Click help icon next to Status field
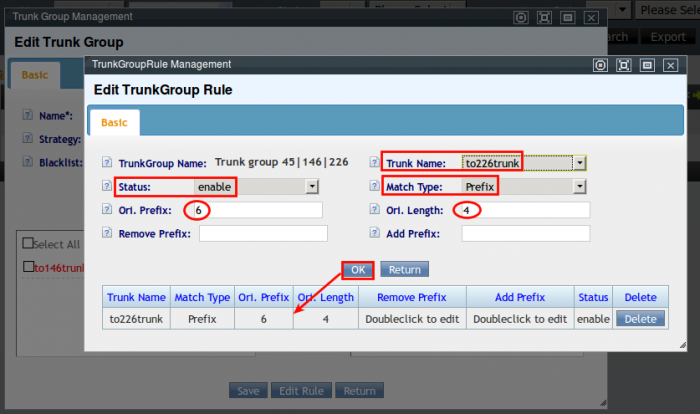Screen dimensions: 700x414 pos(108,187)
